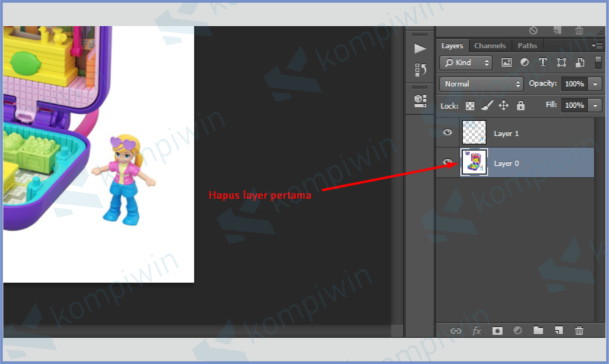This screenshot has height=364, width=609.
Task: Switch to the Channels tab
Action: click(489, 46)
